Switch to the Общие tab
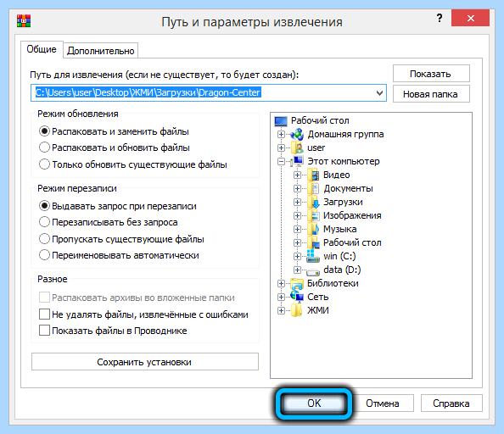 click(x=42, y=49)
